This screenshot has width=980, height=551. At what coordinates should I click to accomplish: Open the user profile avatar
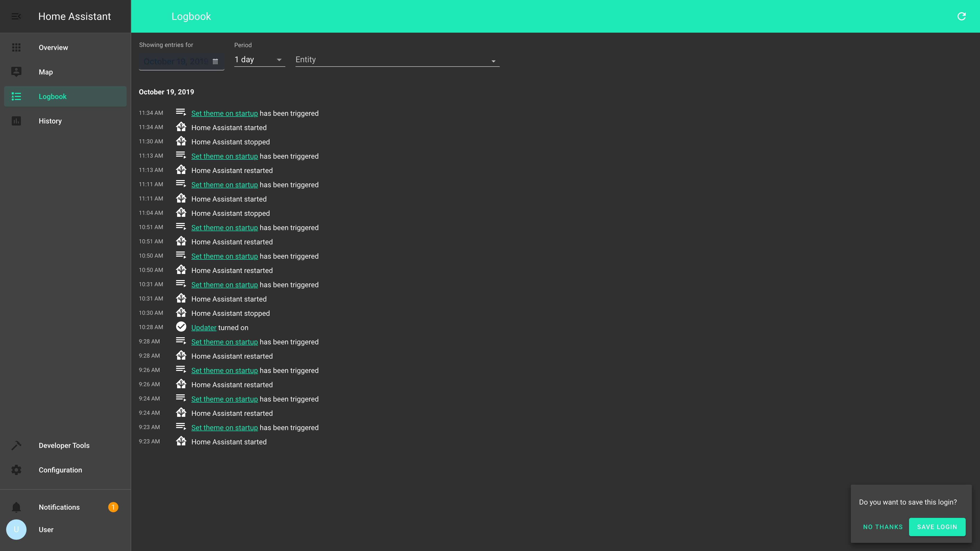tap(16, 530)
